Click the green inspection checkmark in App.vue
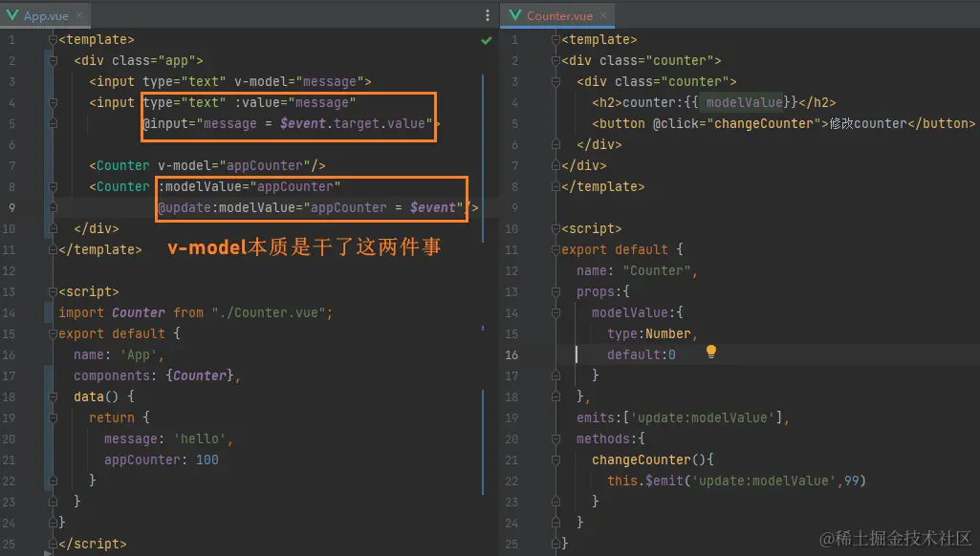The image size is (980, 556). (487, 40)
